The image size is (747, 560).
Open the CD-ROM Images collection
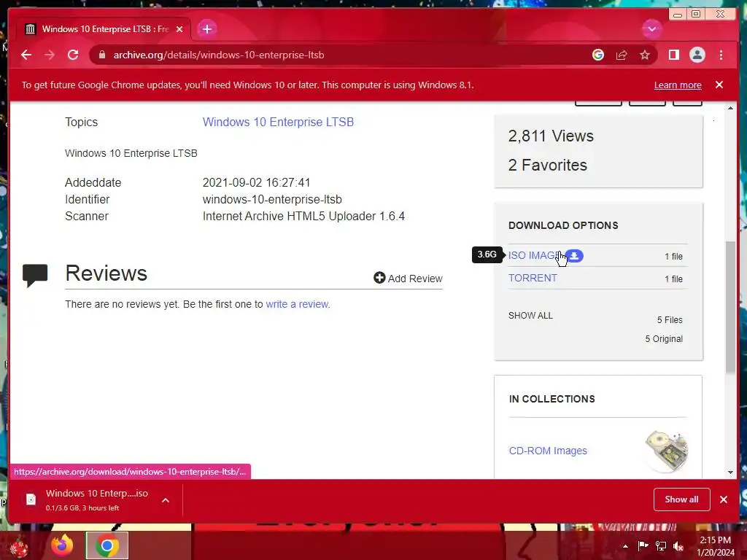pyautogui.click(x=548, y=451)
